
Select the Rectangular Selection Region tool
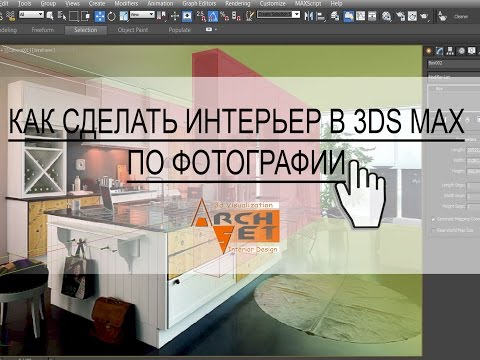(74, 16)
